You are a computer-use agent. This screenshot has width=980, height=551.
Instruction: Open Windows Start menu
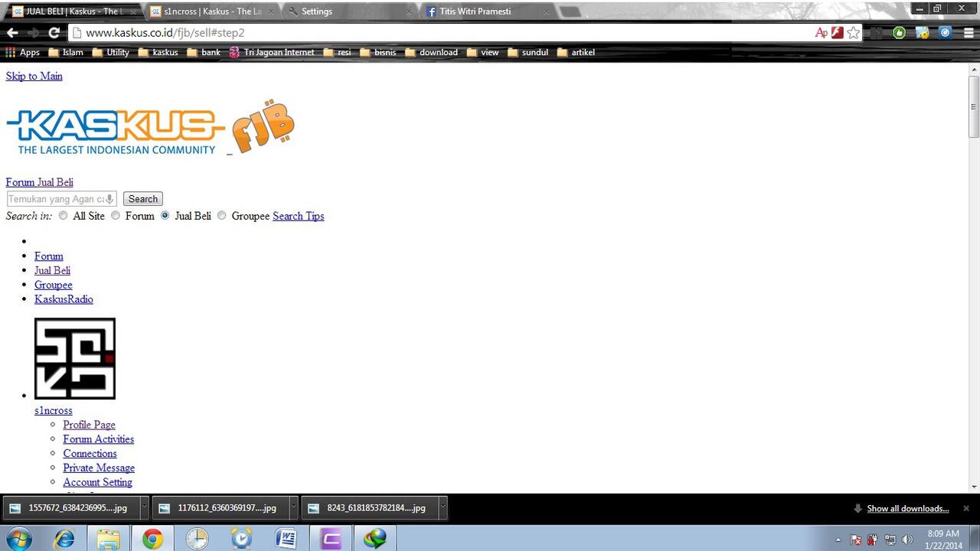pos(18,538)
